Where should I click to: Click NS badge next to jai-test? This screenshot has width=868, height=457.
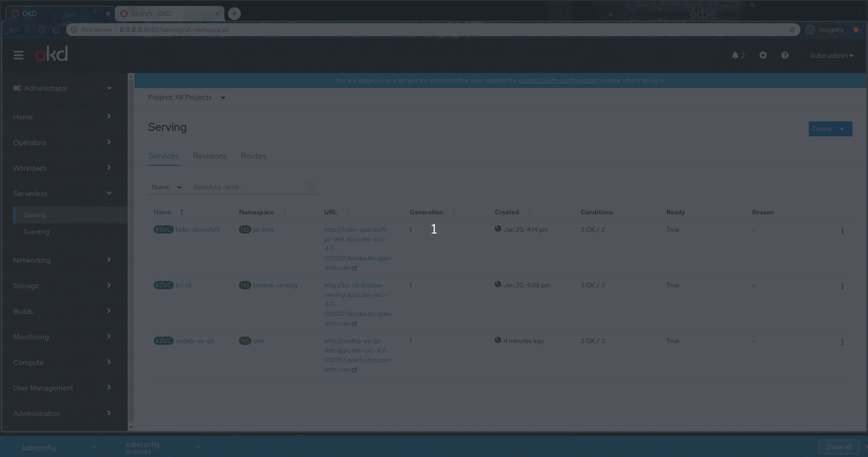[x=245, y=229]
